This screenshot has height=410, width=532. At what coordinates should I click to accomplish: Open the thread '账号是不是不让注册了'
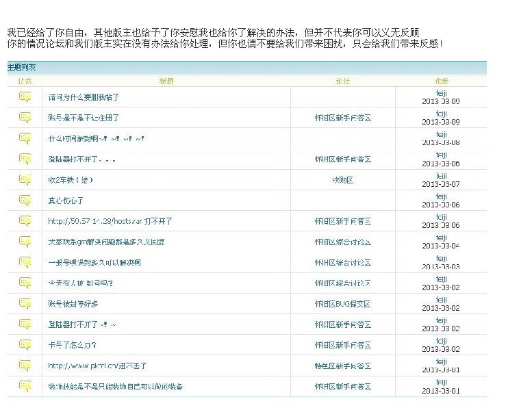(x=84, y=118)
